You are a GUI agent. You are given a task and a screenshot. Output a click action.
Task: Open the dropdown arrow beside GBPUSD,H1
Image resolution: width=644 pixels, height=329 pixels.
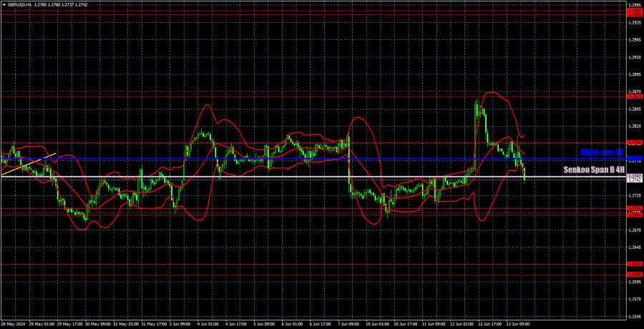[x=4, y=4]
